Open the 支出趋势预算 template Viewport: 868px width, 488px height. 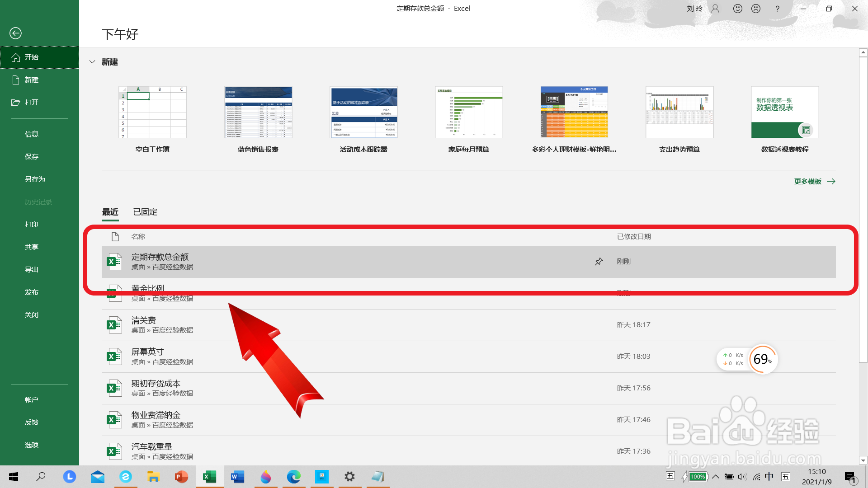[x=679, y=112]
